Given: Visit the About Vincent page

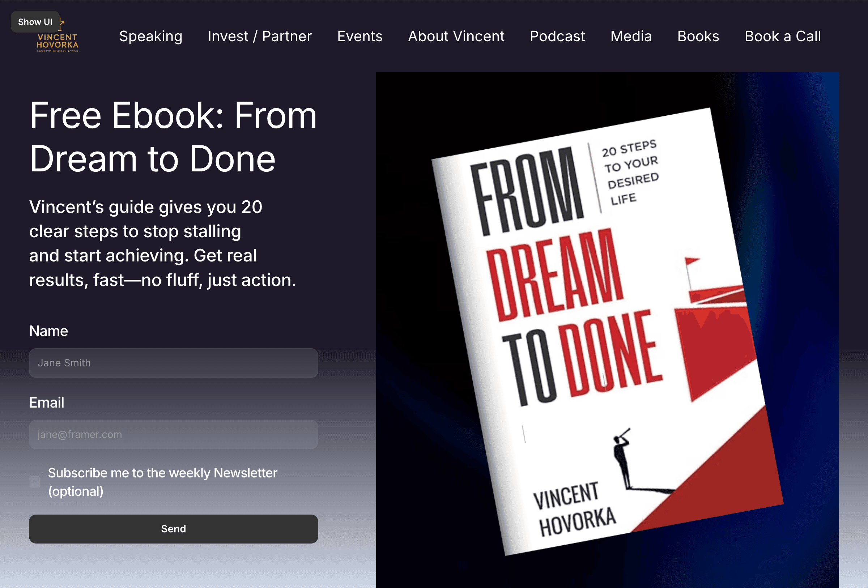Looking at the screenshot, I should (456, 36).
